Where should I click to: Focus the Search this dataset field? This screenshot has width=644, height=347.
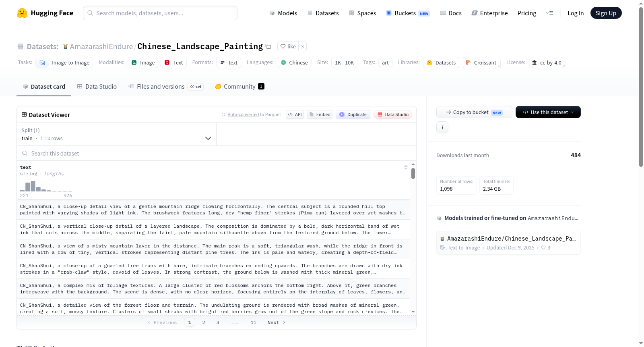click(217, 153)
